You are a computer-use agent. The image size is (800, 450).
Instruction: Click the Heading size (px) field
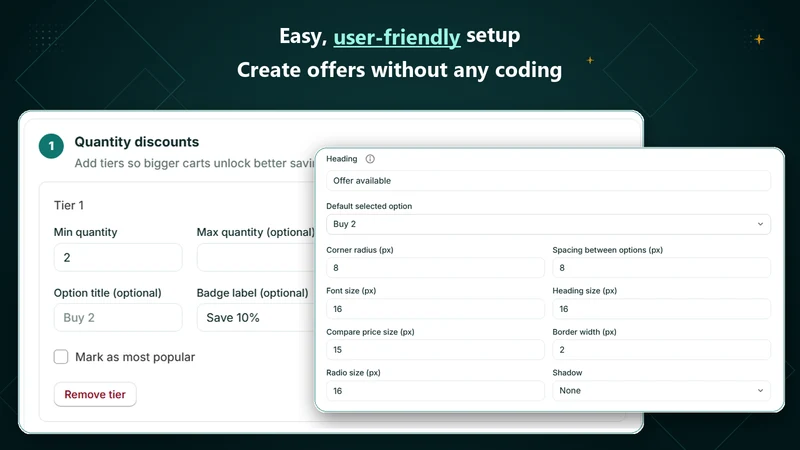pos(661,309)
